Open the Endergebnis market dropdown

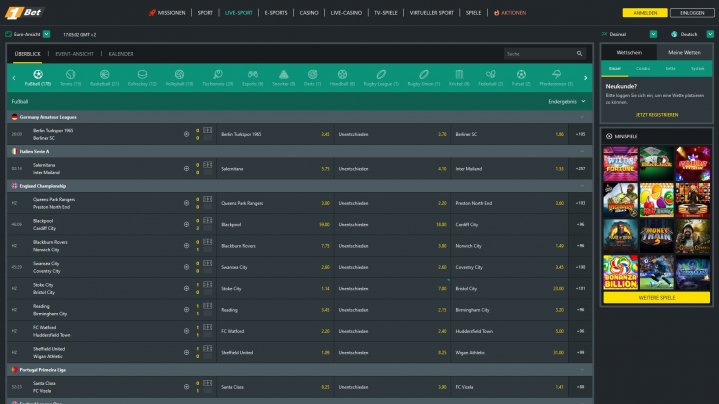click(x=567, y=101)
